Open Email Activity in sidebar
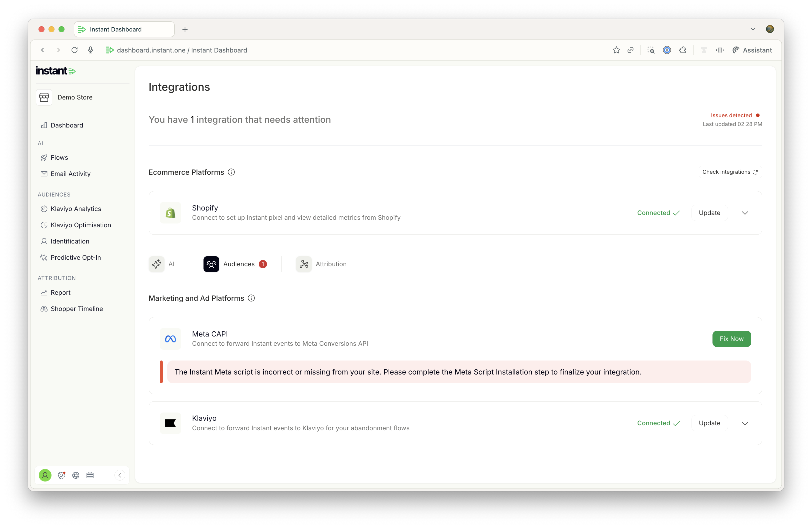The image size is (812, 528). click(x=70, y=173)
